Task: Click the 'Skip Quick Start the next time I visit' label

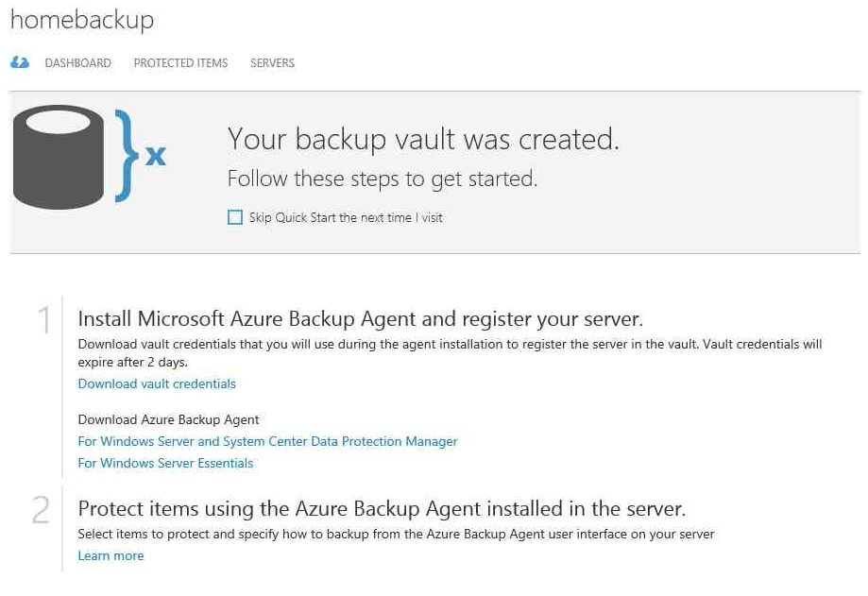Action: tap(346, 217)
